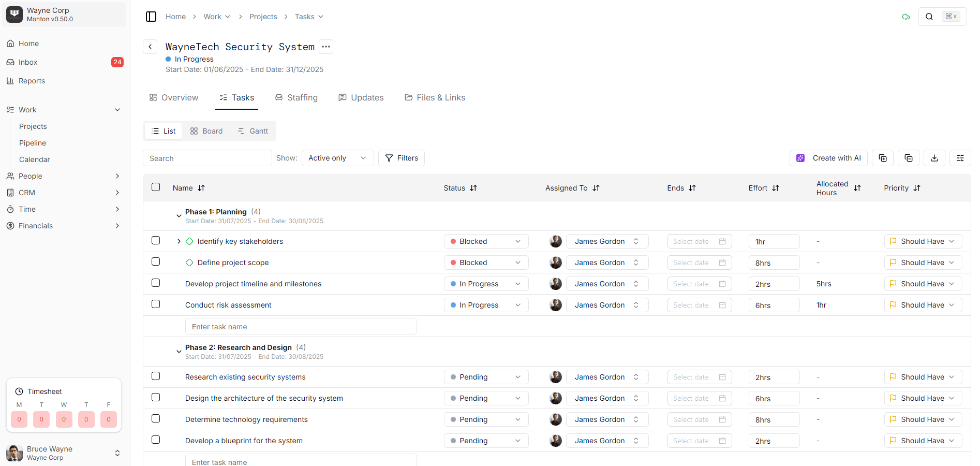Click the search magnifier icon in header
The width and height of the screenshot is (980, 466).
[929, 17]
